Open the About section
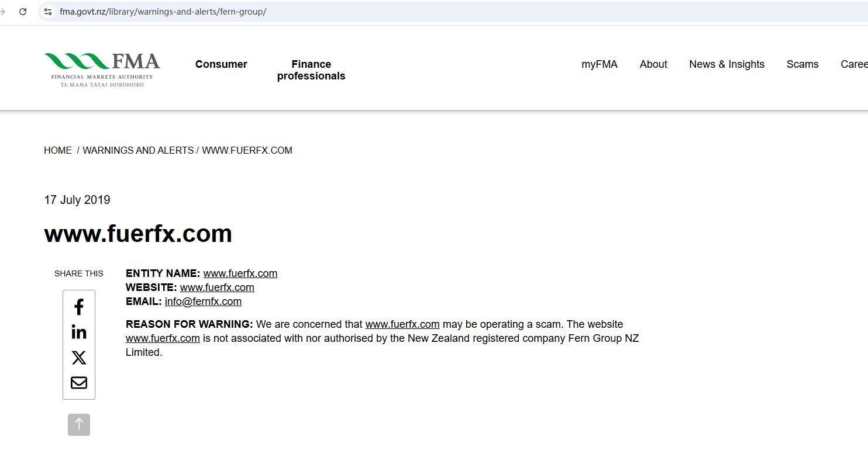The width and height of the screenshot is (868, 454). (x=653, y=64)
